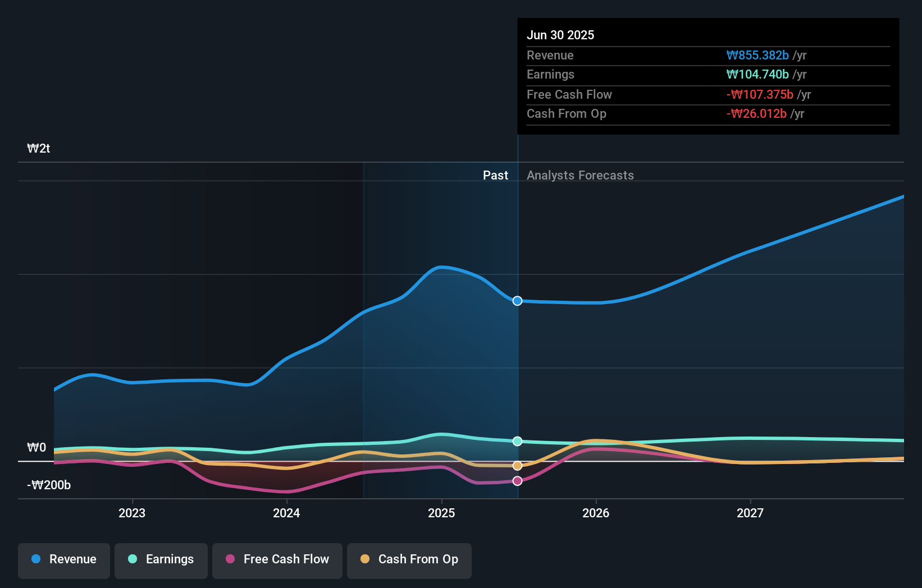Screen dimensions: 922x588
Task: Click the Earnings value ₩104.740b in tooltip
Action: [x=757, y=75]
